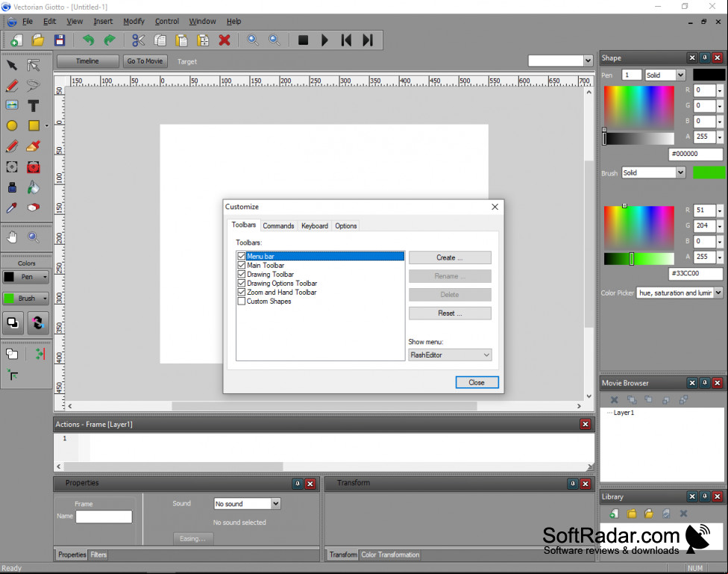Toggle the Drawing Options Toolbar checkbox

242,283
